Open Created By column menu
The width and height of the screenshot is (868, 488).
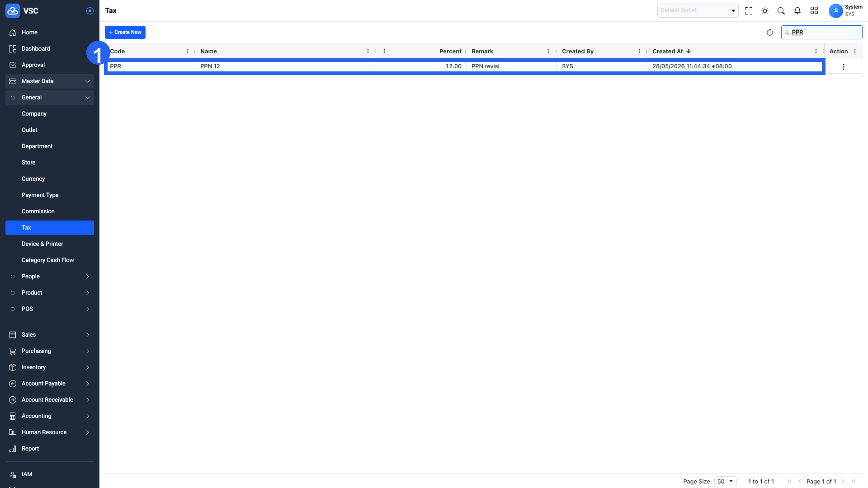[x=639, y=52]
